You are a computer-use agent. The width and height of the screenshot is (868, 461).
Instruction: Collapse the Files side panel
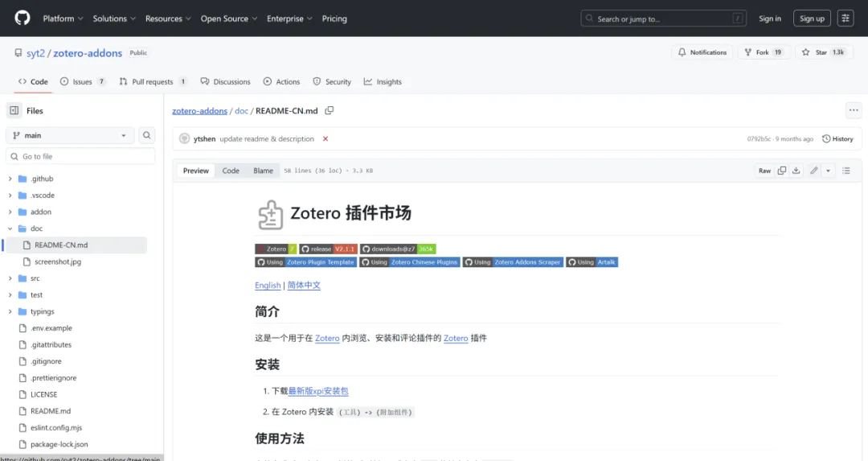pos(14,110)
